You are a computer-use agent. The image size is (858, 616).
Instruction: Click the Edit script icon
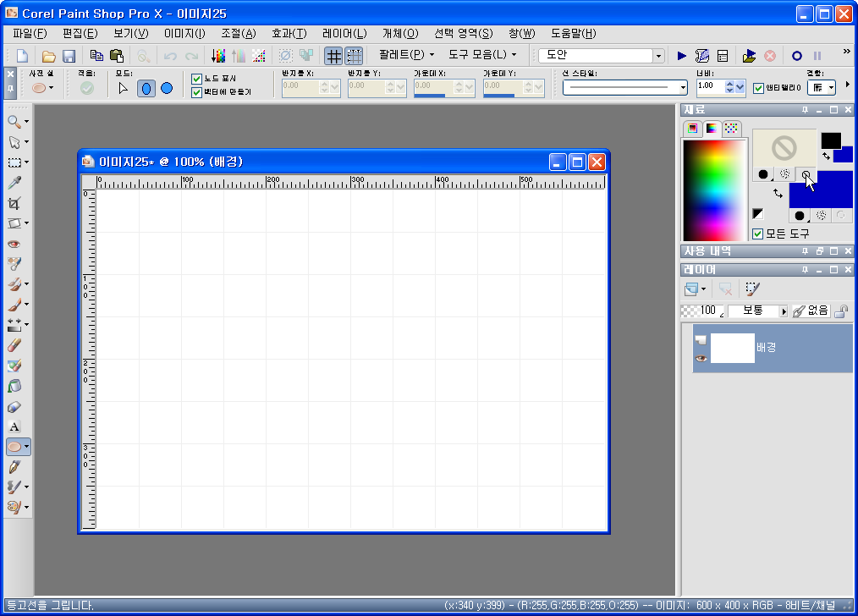pyautogui.click(x=702, y=55)
